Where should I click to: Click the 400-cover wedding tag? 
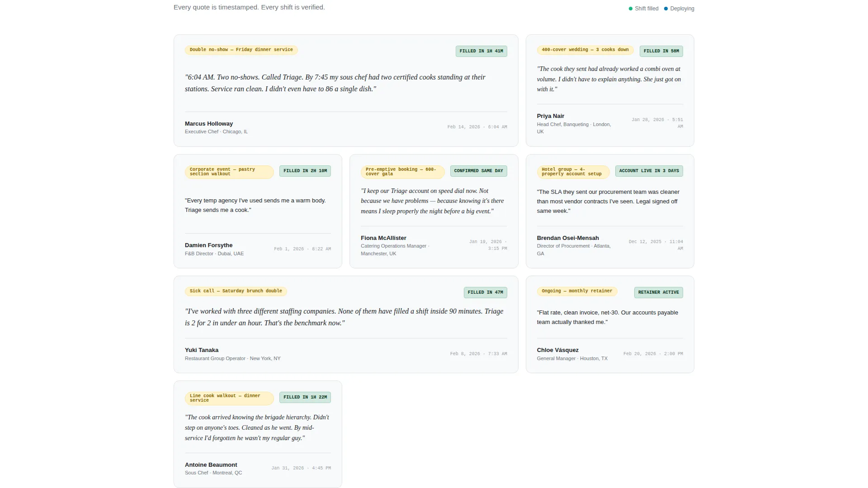[x=585, y=50]
